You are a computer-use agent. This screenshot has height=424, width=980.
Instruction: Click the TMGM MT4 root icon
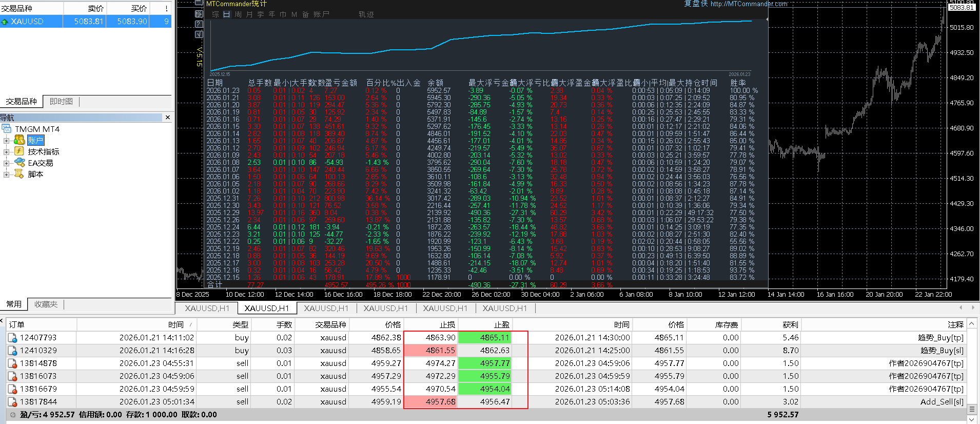click(x=7, y=129)
